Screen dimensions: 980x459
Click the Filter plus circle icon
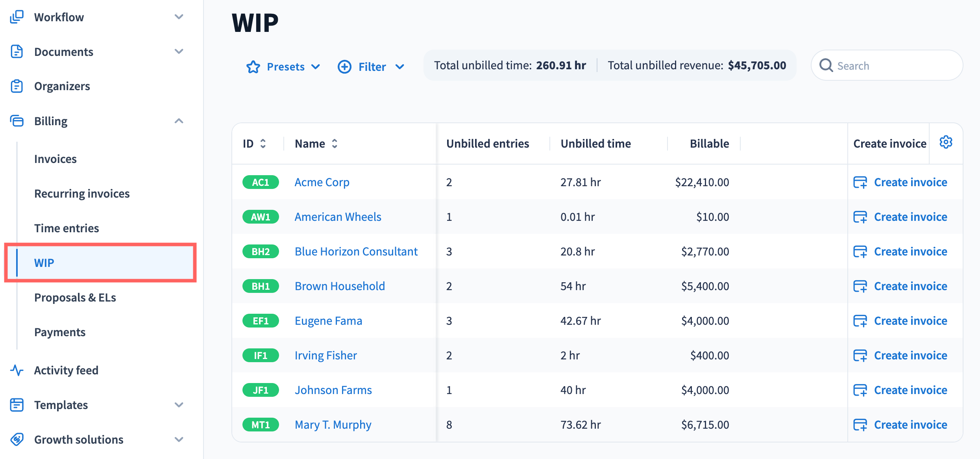pyautogui.click(x=344, y=67)
